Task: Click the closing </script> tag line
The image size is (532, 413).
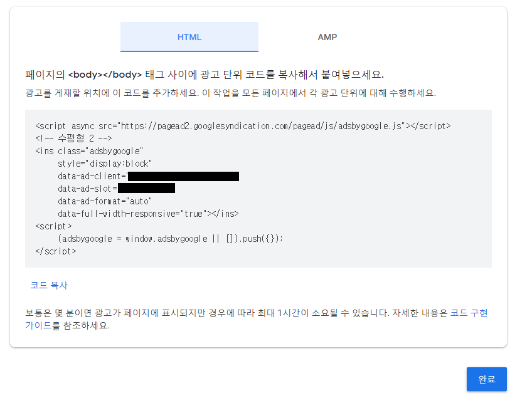Action: pyautogui.click(x=56, y=251)
